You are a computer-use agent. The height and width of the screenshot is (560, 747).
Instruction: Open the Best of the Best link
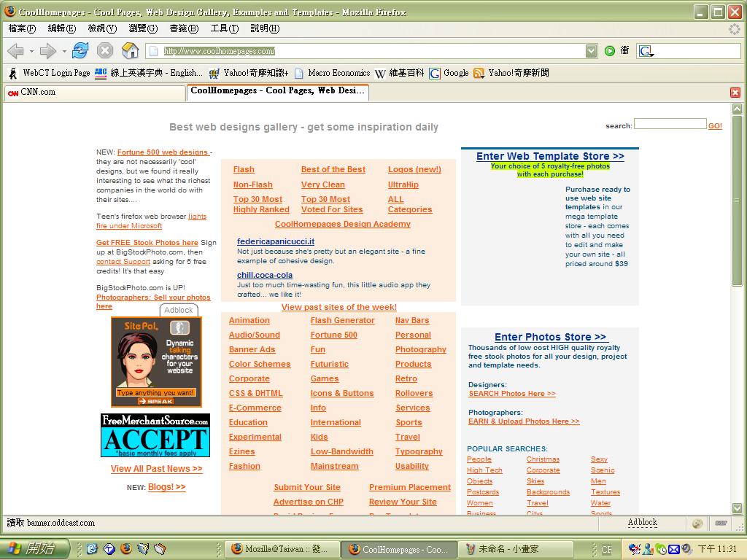click(333, 169)
